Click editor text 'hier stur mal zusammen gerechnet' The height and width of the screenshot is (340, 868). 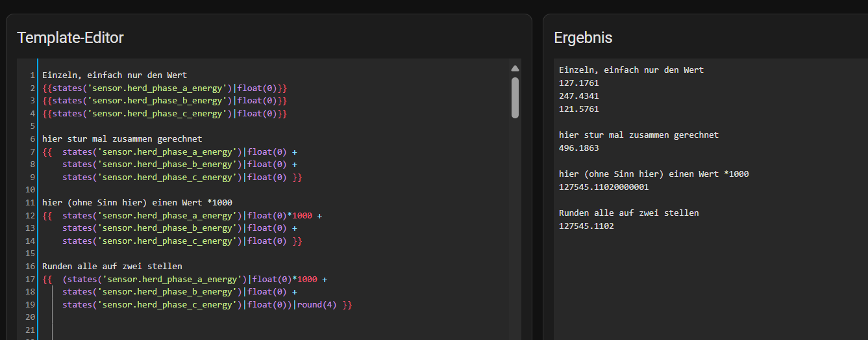pyautogui.click(x=122, y=139)
